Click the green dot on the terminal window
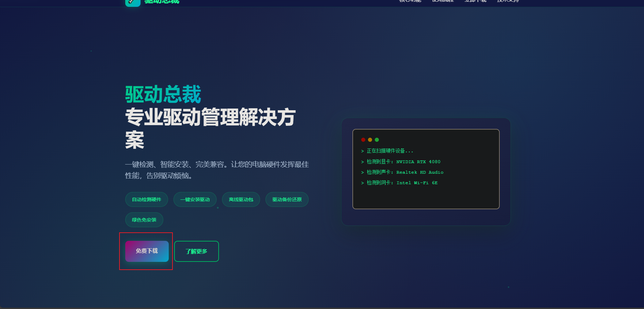This screenshot has width=644, height=309. pos(377,139)
